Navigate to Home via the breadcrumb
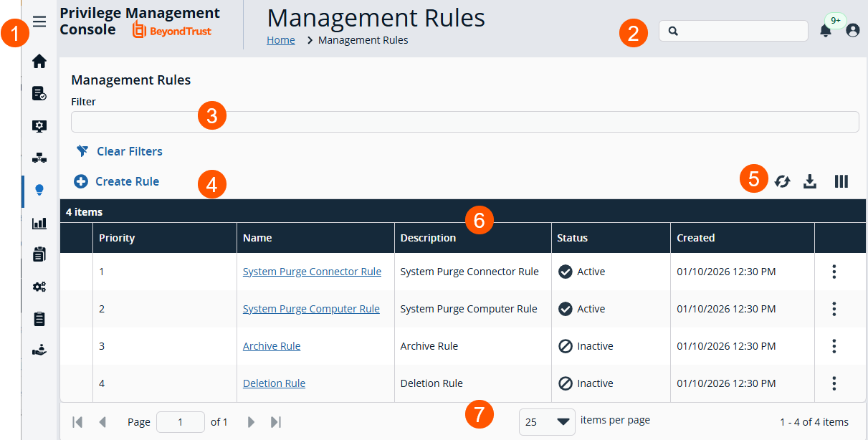The height and width of the screenshot is (440, 868). (280, 39)
